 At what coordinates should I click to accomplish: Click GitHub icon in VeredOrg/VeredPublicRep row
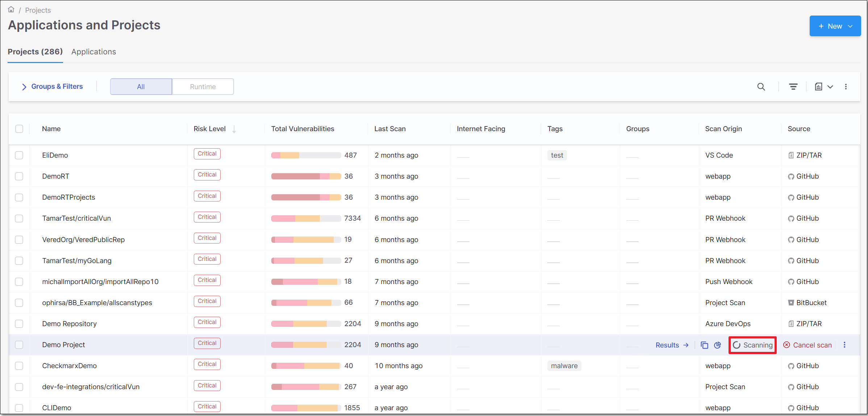(791, 240)
